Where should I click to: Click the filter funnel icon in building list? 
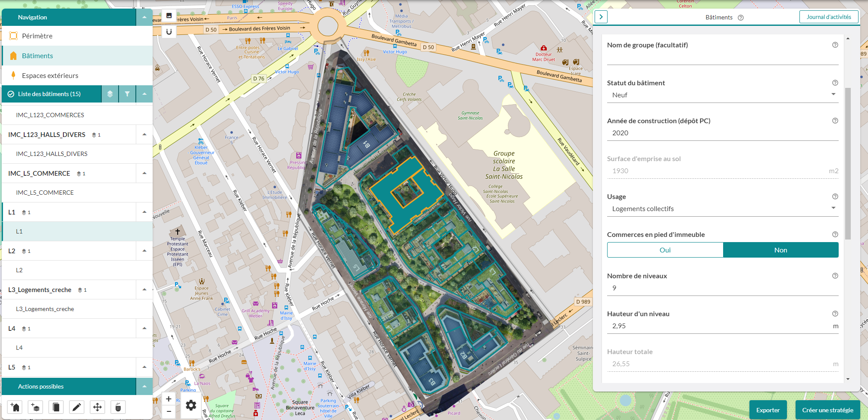127,94
